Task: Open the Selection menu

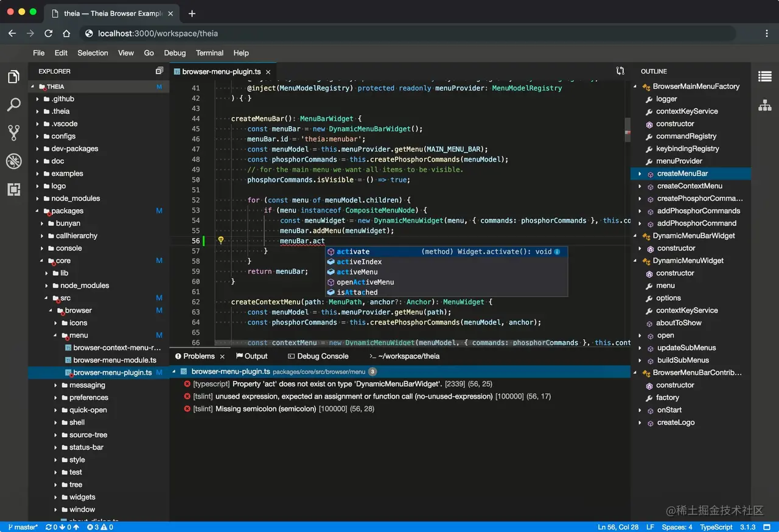Action: tap(93, 53)
